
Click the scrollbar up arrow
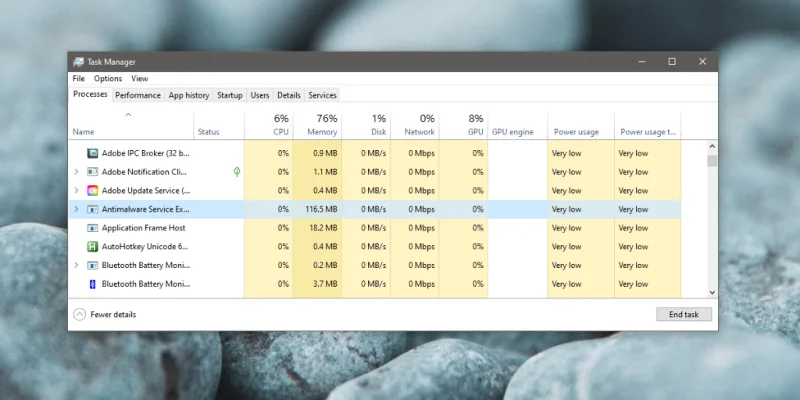[712, 146]
